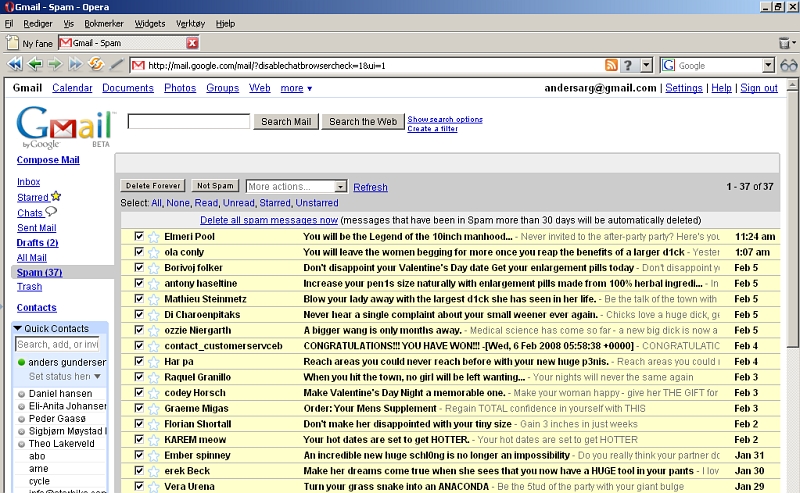Reload page with the orange reload icon
The image size is (800, 493).
click(96, 64)
